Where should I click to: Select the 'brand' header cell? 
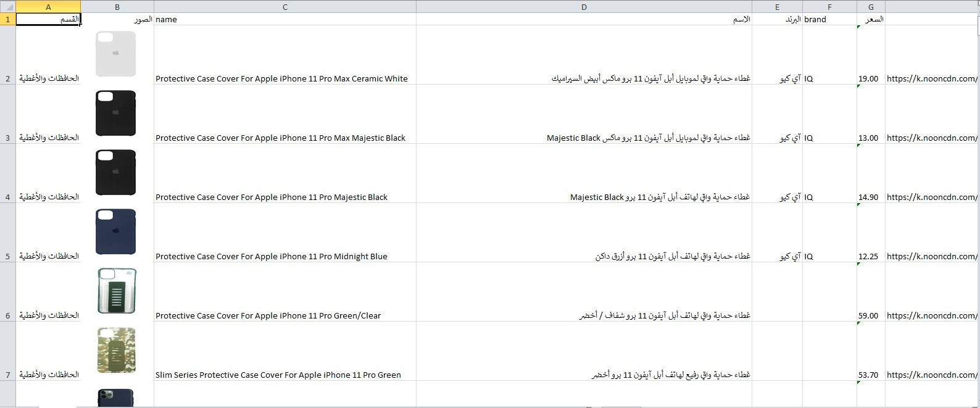pyautogui.click(x=829, y=19)
